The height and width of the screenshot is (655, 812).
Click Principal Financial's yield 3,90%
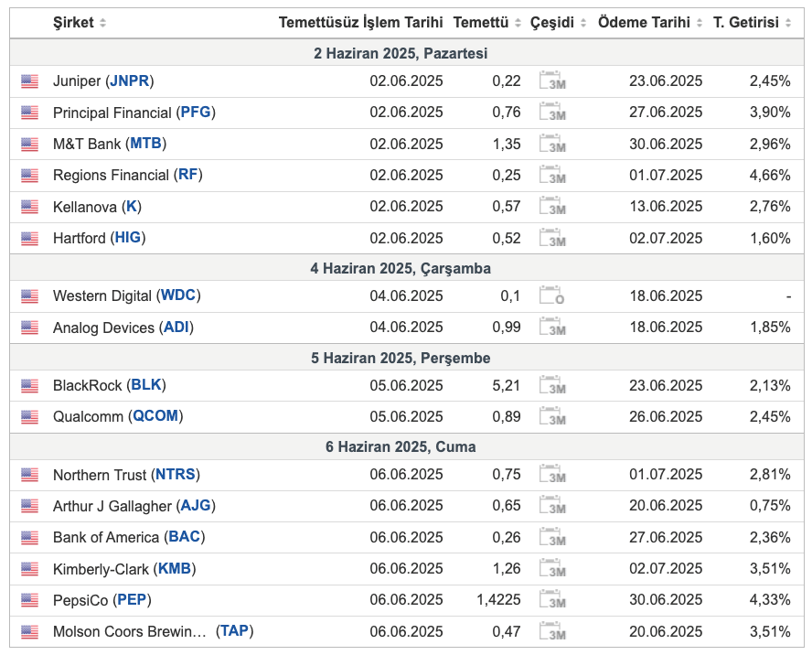[770, 112]
